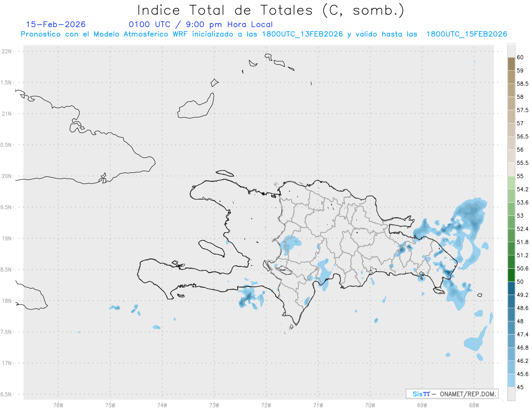Click the "71W" longitude label

pyautogui.click(x=318, y=405)
